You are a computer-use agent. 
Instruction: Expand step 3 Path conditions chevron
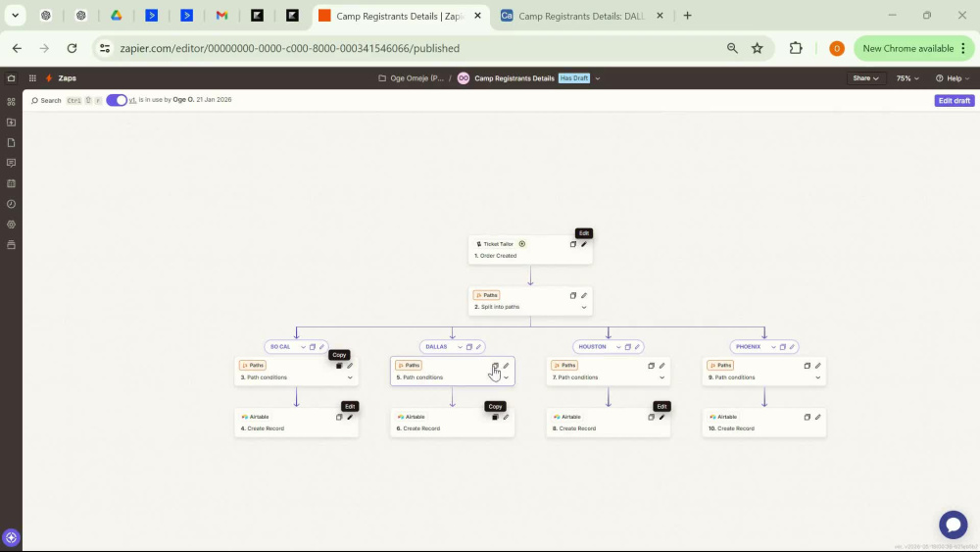(x=350, y=377)
